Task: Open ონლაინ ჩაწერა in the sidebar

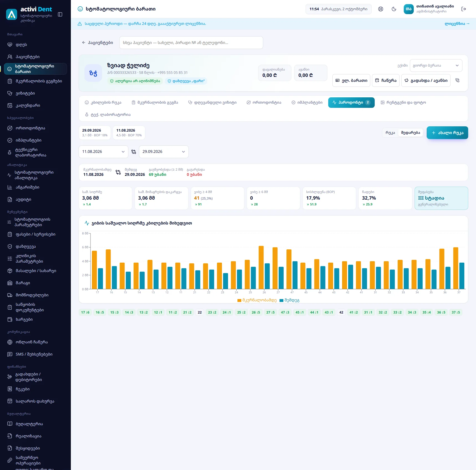Action: click(35, 342)
